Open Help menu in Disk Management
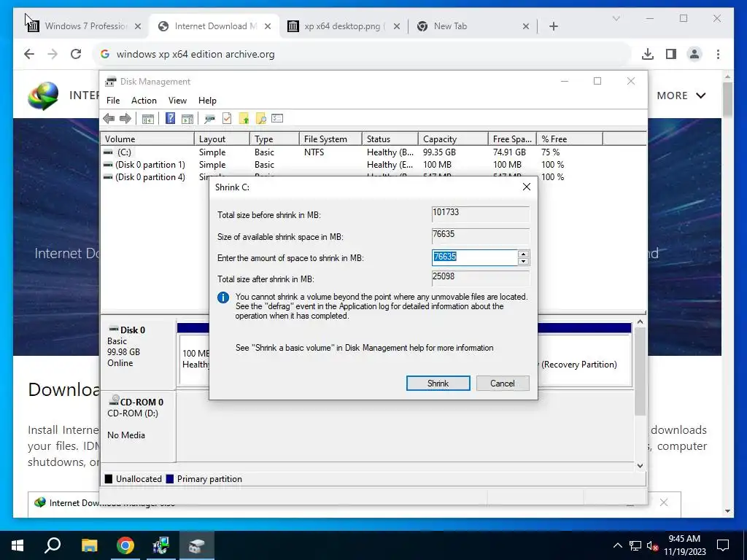 click(x=207, y=101)
